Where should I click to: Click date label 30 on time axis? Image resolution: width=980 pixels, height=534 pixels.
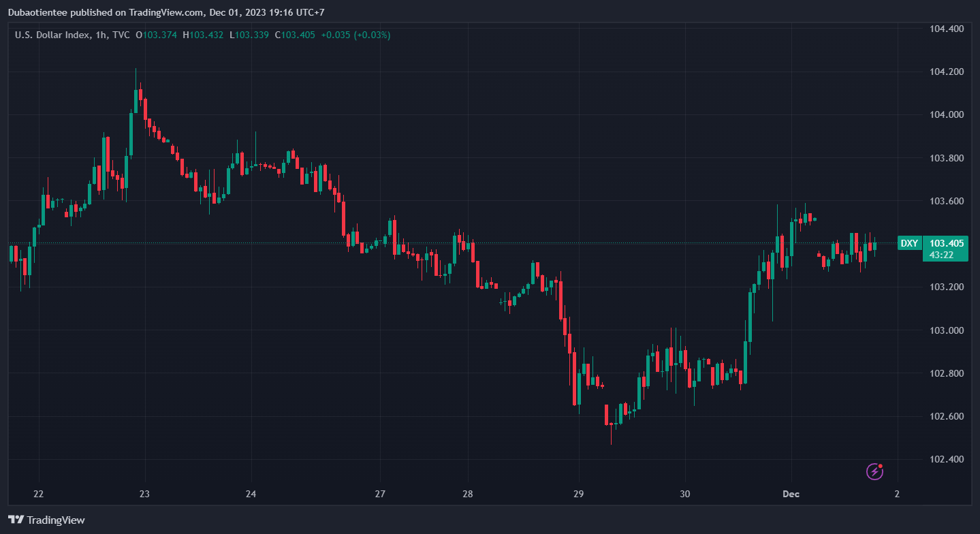[685, 494]
